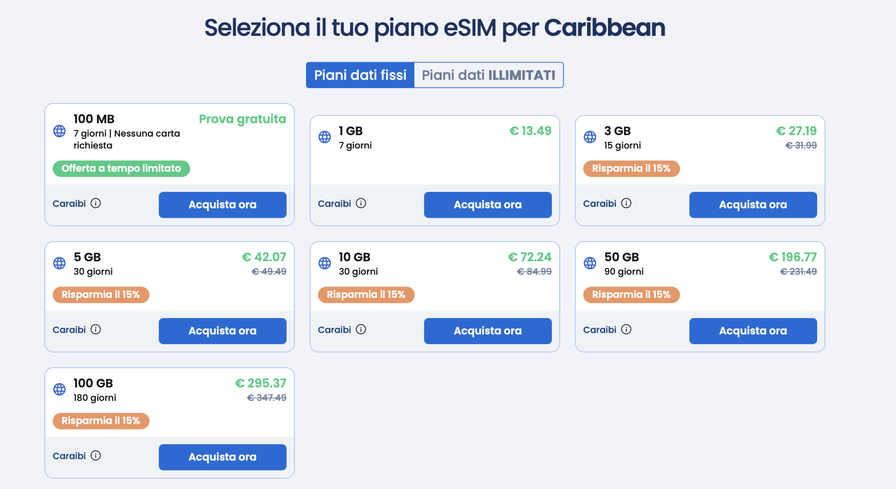Switch to the Piani dati fissi tab

(360, 75)
